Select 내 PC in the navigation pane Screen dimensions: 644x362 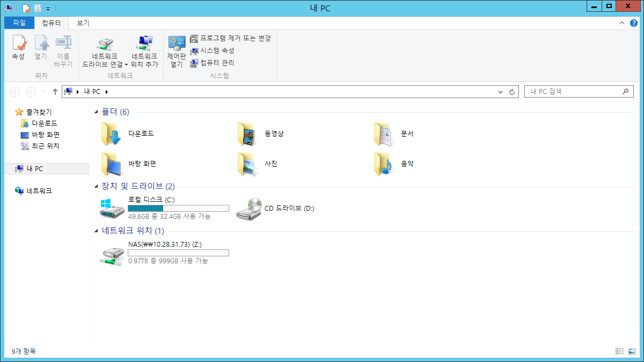(x=46, y=168)
